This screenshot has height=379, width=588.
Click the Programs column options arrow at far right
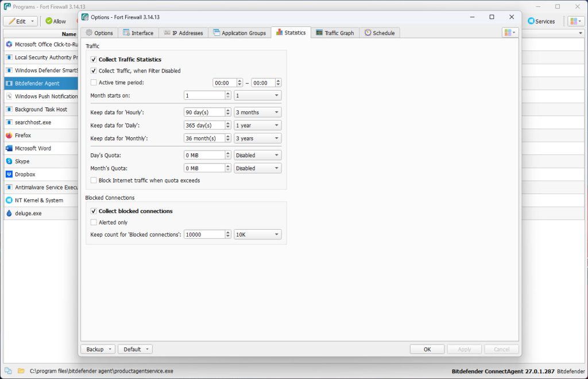point(581,33)
